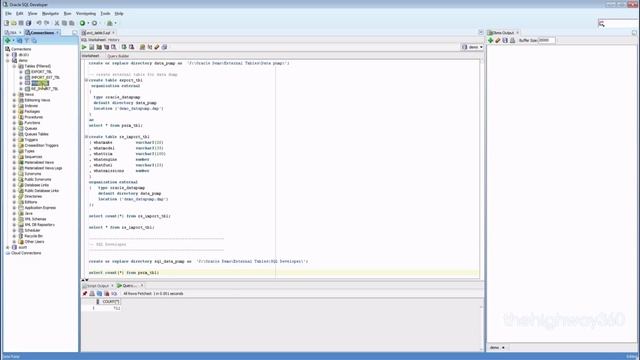Screen dimensions: 640x360
Task: Click the Run Script icon in worksheet toolbar
Action: [x=92, y=47]
